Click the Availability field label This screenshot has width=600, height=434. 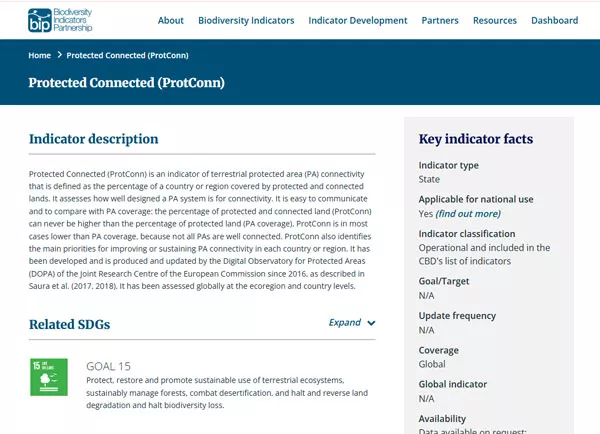[x=442, y=418]
